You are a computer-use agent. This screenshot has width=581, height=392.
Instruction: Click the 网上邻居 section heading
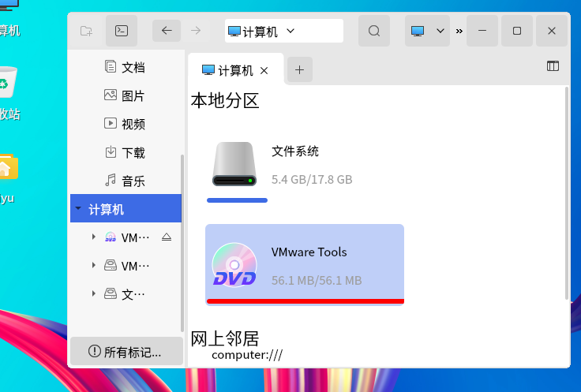(x=224, y=338)
